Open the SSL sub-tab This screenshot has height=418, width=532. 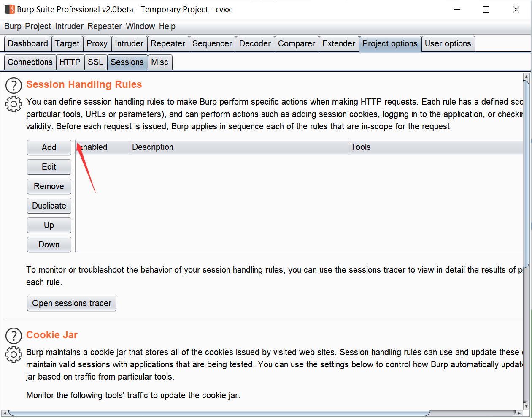(x=95, y=62)
